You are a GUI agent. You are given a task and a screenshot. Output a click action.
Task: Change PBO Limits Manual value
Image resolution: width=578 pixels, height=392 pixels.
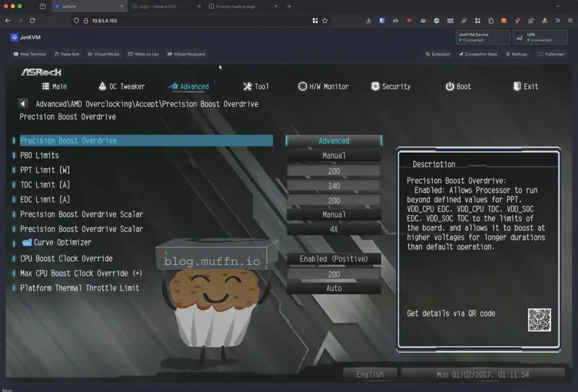point(333,156)
